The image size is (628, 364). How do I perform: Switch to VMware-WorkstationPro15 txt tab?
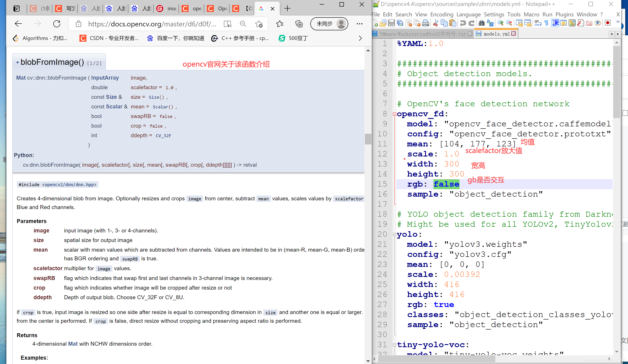click(x=422, y=34)
